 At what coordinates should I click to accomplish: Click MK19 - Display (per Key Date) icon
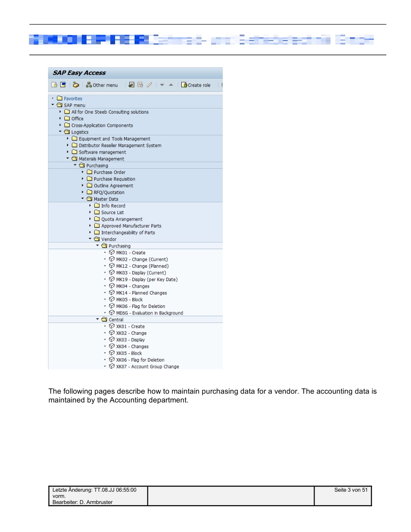(112, 279)
